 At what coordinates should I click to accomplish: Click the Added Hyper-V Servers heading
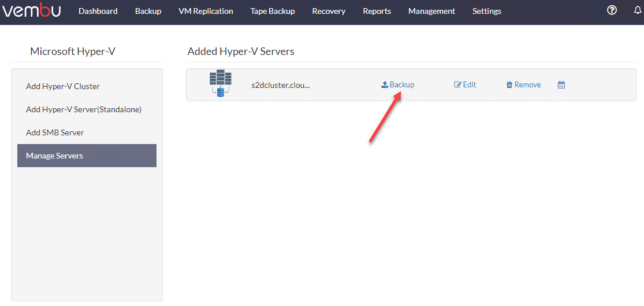point(241,51)
